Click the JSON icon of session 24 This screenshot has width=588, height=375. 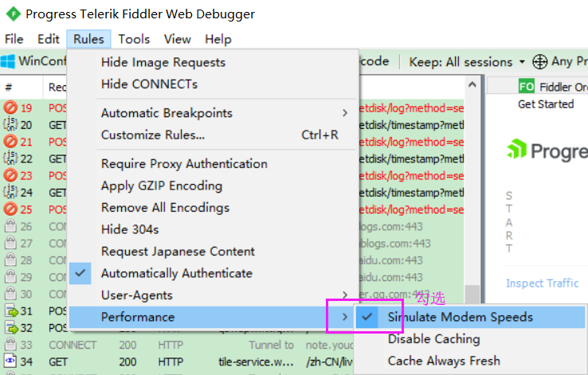click(10, 192)
